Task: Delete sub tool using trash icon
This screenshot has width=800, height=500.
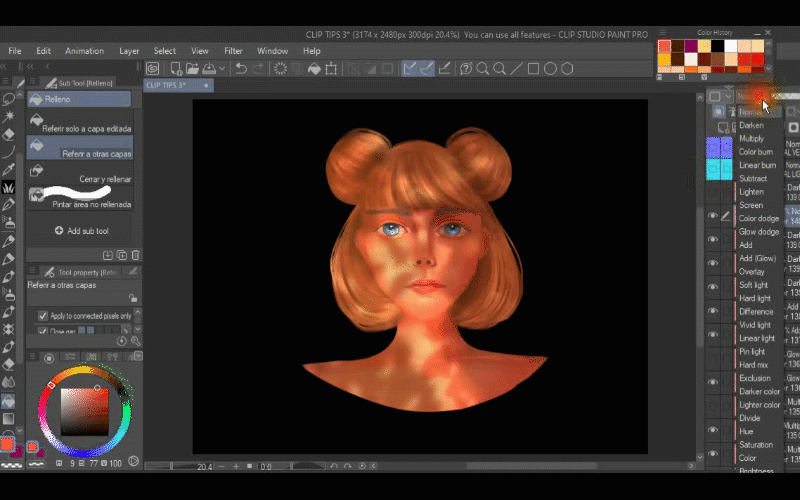Action: click(x=133, y=255)
